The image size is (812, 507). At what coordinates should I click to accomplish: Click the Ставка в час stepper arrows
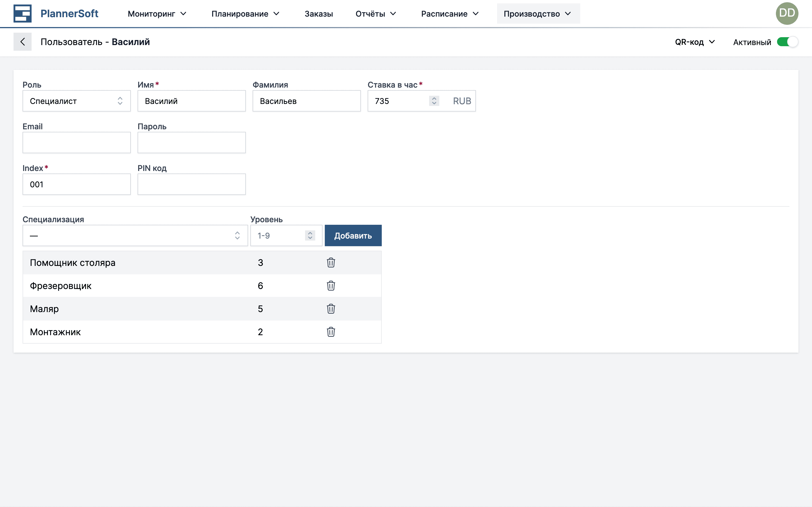(434, 101)
